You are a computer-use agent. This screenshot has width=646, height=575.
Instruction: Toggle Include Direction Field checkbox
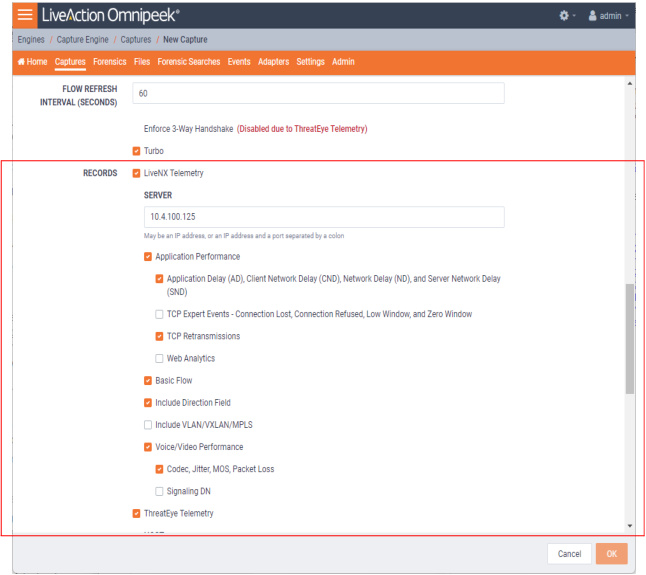(x=148, y=403)
